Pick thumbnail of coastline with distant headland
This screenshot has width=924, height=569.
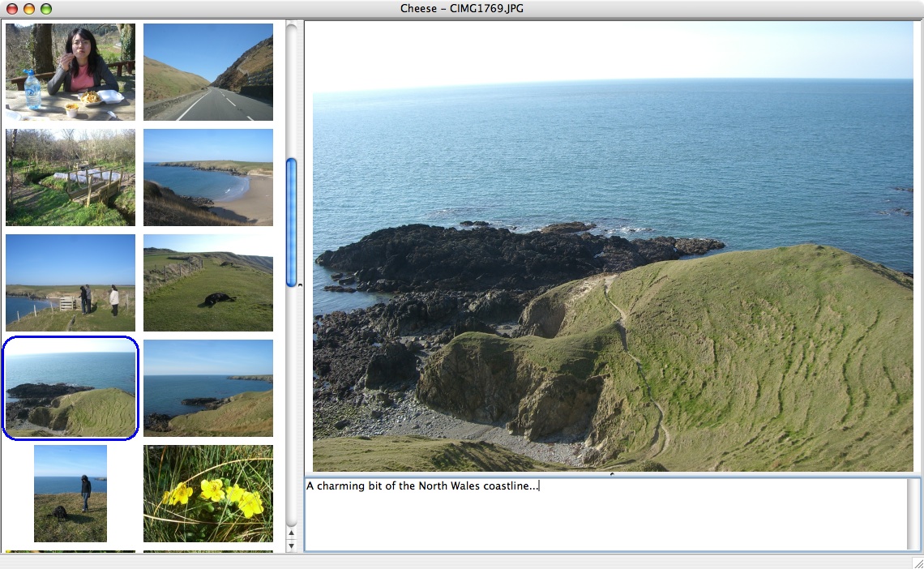coord(208,388)
